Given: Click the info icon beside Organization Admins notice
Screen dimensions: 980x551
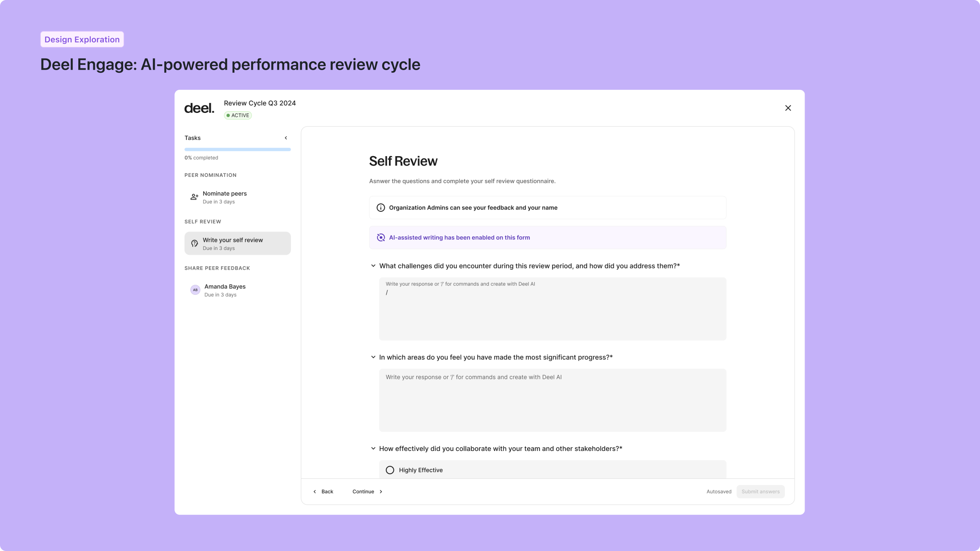Looking at the screenshot, I should 380,207.
